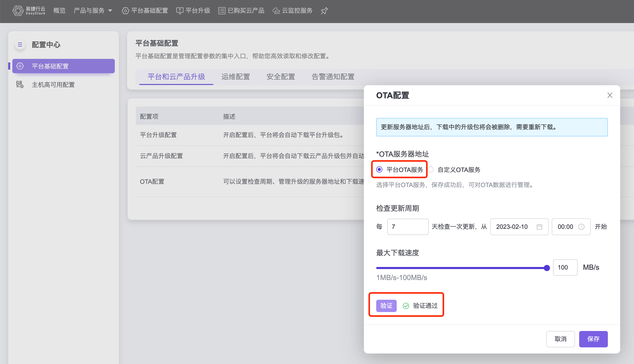Open the 2023-02-10 date picker
Image resolution: width=634 pixels, height=364 pixels.
tap(512, 227)
